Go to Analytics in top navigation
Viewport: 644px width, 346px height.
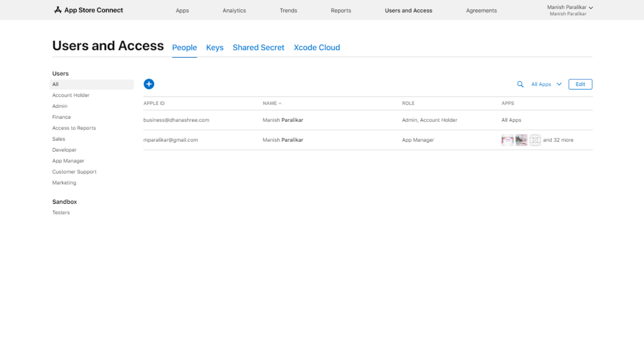(234, 10)
